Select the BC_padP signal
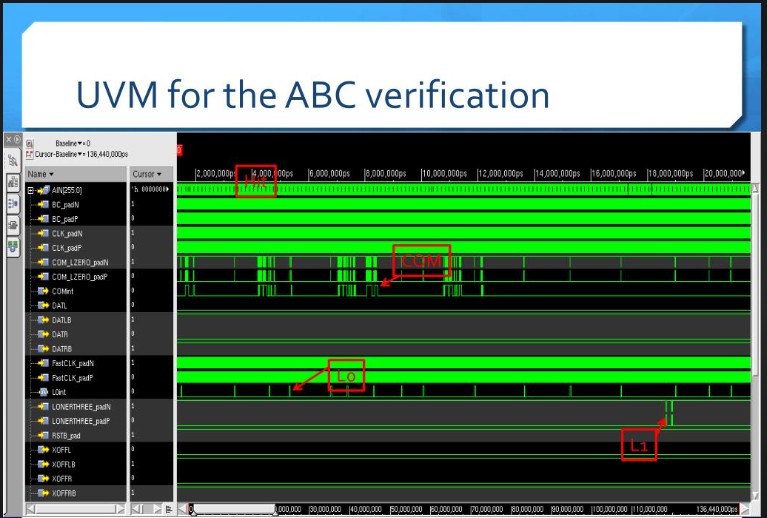 65,219
